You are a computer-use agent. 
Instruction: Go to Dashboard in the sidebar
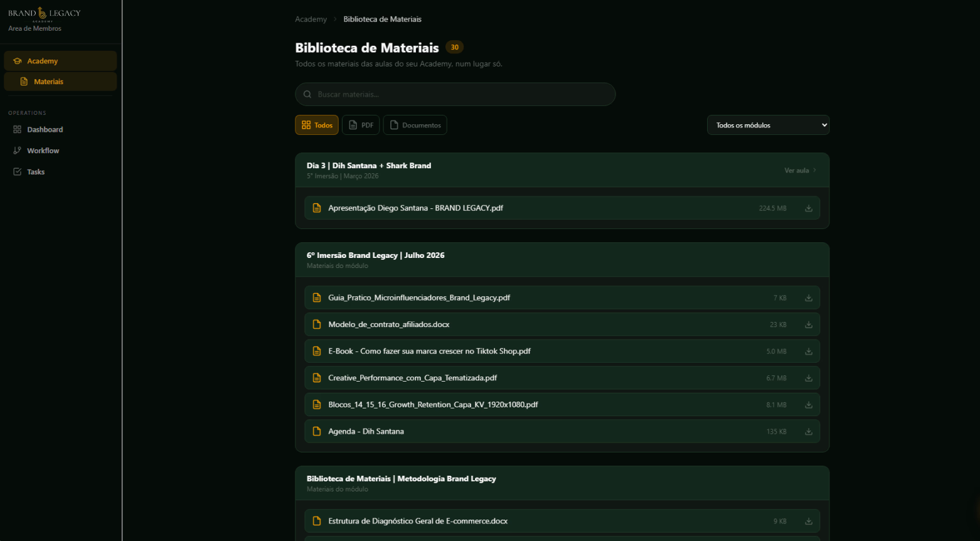click(x=60, y=130)
